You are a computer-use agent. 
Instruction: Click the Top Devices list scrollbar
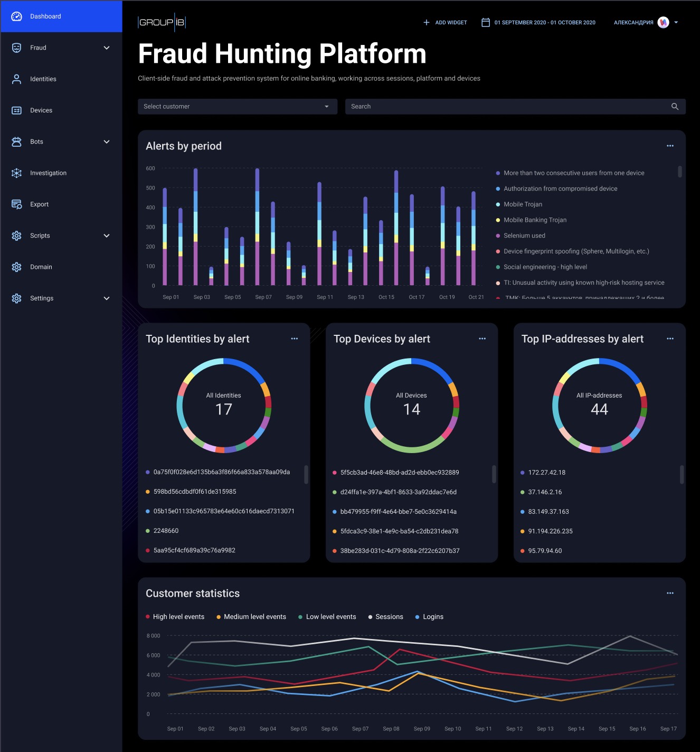[x=494, y=474]
